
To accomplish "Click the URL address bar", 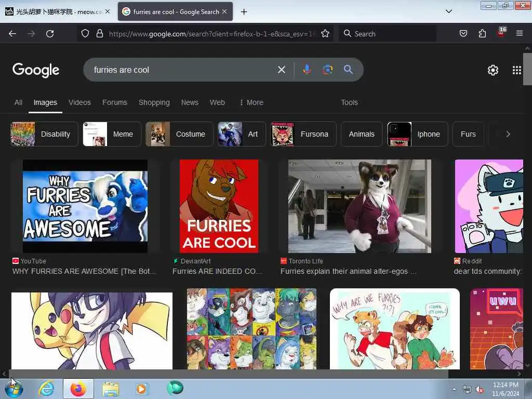I will (x=212, y=34).
